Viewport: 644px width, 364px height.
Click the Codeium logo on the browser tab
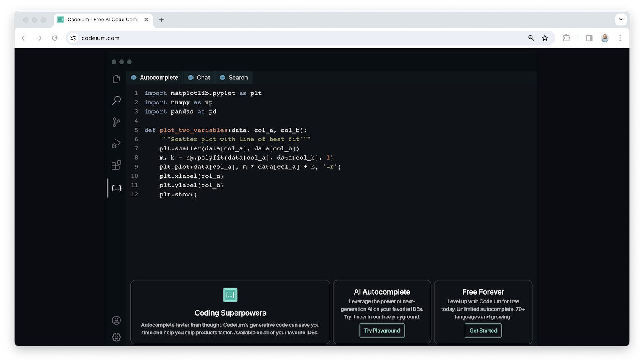pyautogui.click(x=61, y=19)
